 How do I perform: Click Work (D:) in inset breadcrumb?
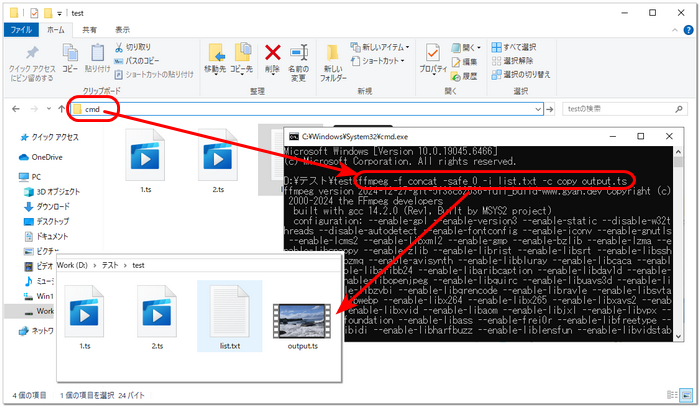[72, 265]
